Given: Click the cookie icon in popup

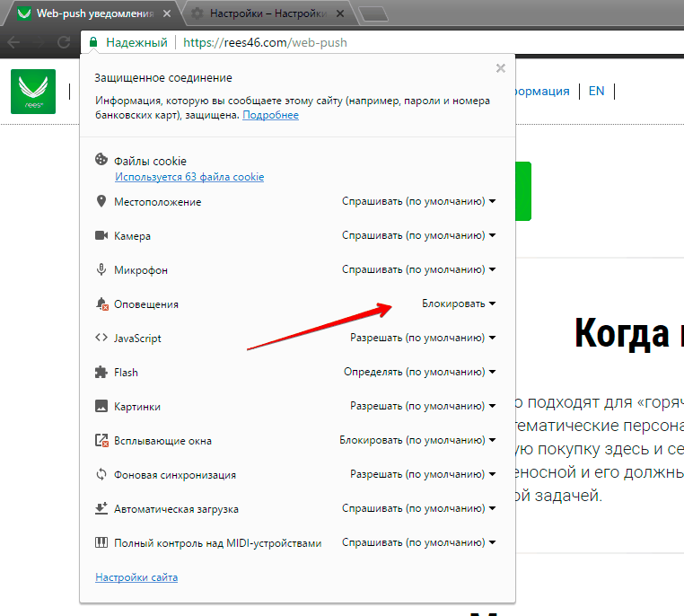Looking at the screenshot, I should (101, 159).
